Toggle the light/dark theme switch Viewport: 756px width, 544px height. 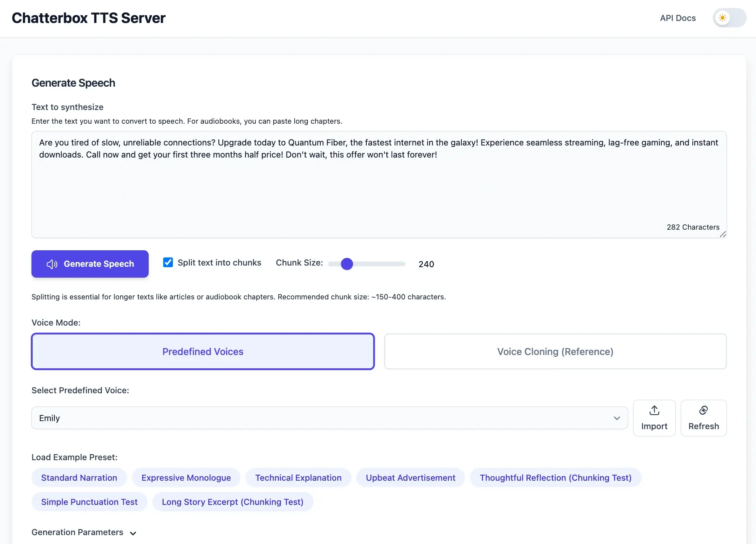729,18
